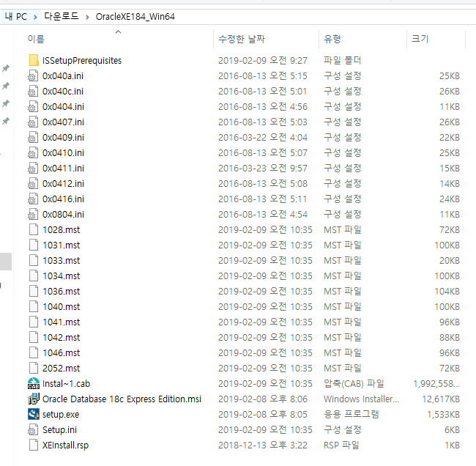Image resolution: width=476 pixels, height=466 pixels.
Task: Click 응용 프로그램 type of setup.exe
Action: tap(352, 415)
